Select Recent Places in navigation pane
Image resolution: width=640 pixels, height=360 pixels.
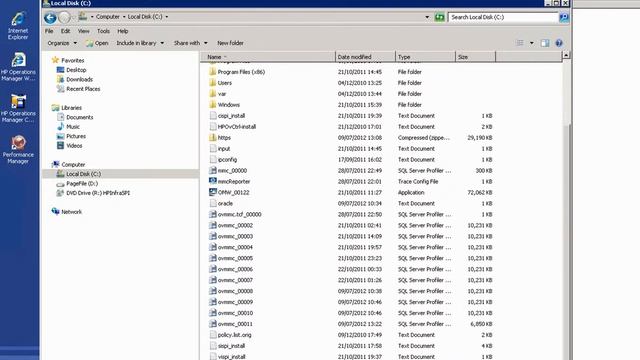click(x=83, y=89)
